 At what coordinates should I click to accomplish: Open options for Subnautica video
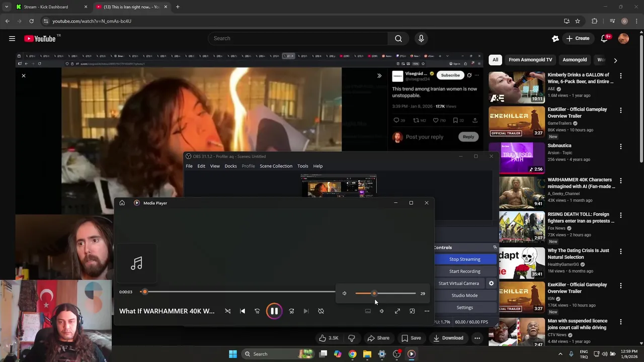[x=620, y=147]
